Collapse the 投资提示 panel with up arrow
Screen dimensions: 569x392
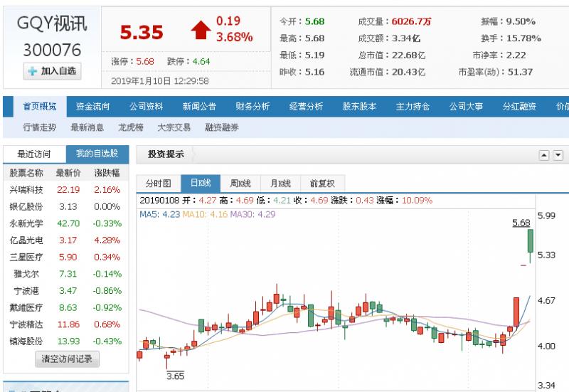[543, 155]
